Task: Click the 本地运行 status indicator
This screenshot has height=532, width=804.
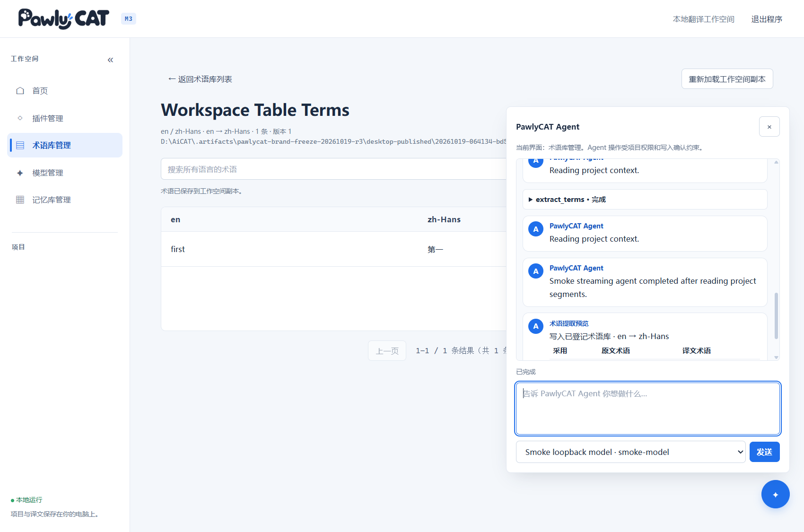Action: click(x=26, y=500)
